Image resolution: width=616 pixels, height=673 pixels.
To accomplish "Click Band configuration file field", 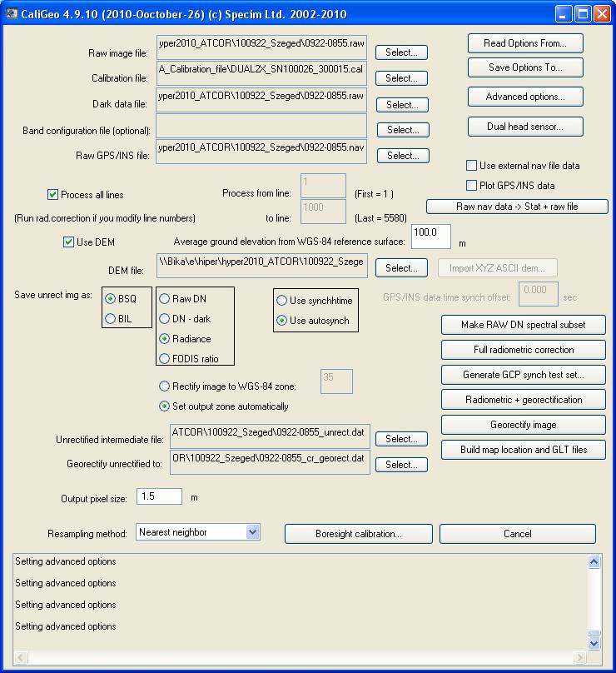I will pyautogui.click(x=261, y=126).
